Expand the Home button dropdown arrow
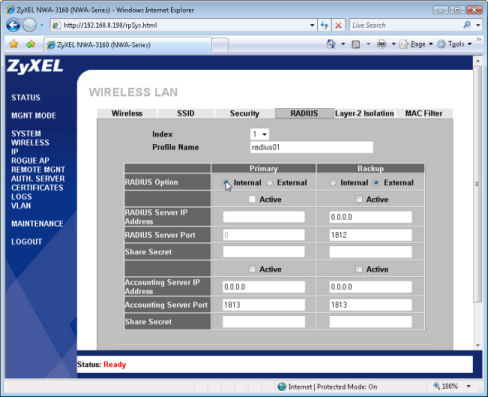Viewport: 488px width, 397px height. point(343,44)
